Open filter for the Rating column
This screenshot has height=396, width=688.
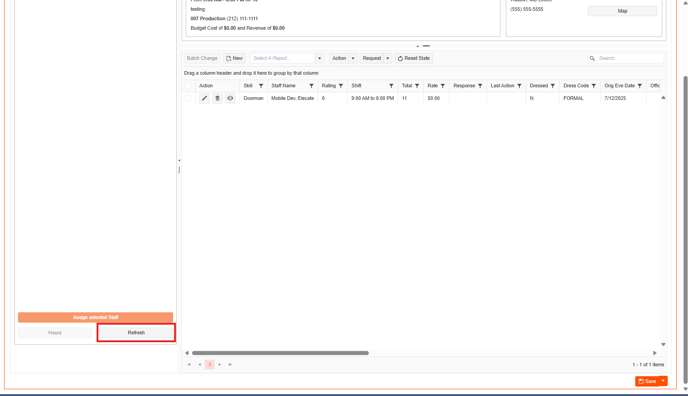pos(341,86)
